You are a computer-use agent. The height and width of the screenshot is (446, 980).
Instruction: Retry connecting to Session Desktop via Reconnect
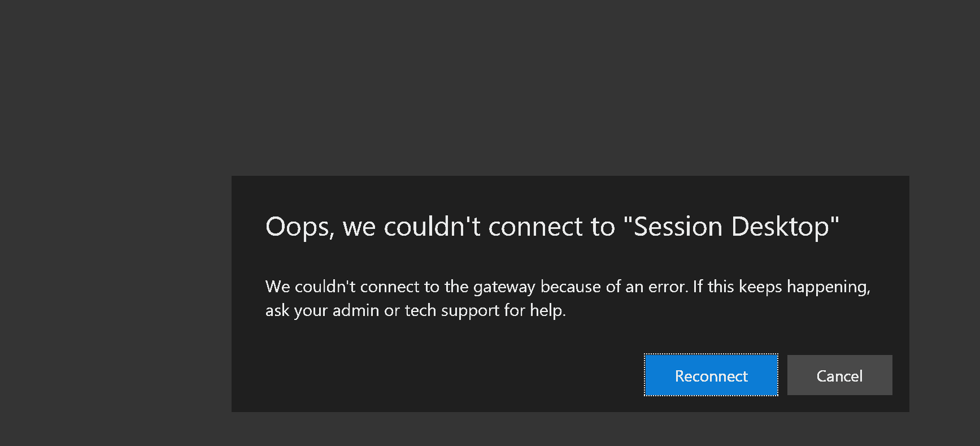(711, 375)
